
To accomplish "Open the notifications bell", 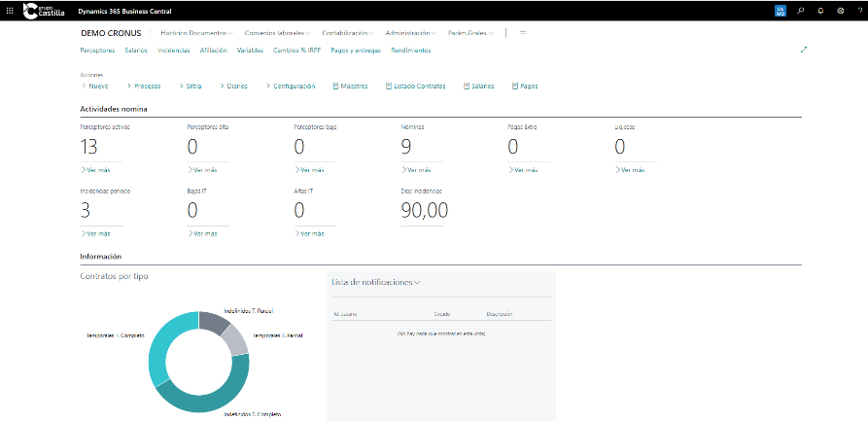I will click(x=820, y=10).
